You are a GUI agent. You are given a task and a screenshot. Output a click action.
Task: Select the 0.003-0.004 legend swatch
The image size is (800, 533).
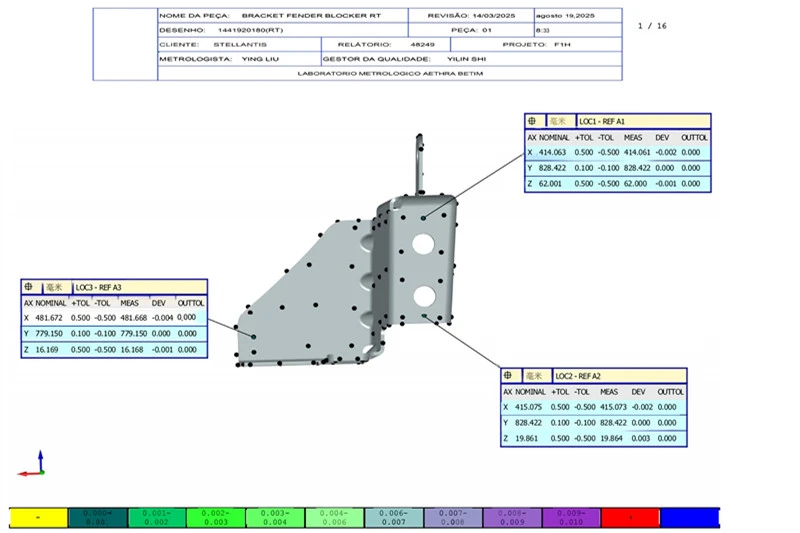(x=275, y=518)
